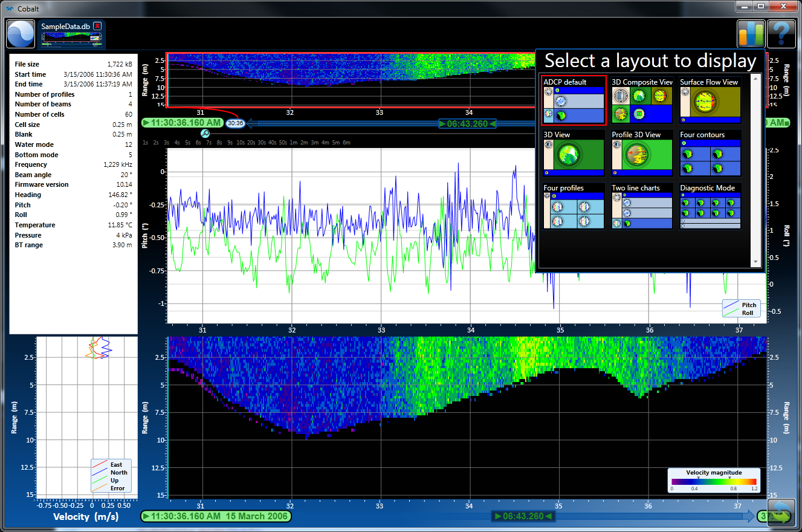Click the 30:36 time slider handle
Image resolution: width=802 pixels, height=532 pixels.
235,123
